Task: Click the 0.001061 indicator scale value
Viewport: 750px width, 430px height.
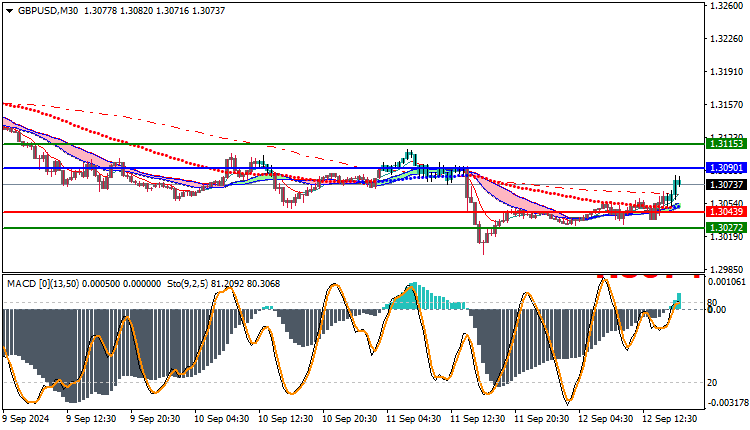Action: (x=727, y=282)
